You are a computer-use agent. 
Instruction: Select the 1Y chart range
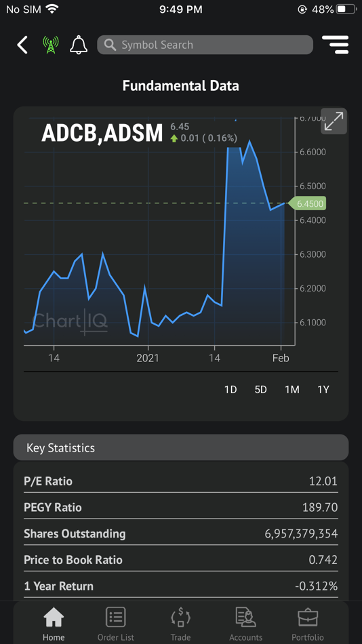coord(323,390)
